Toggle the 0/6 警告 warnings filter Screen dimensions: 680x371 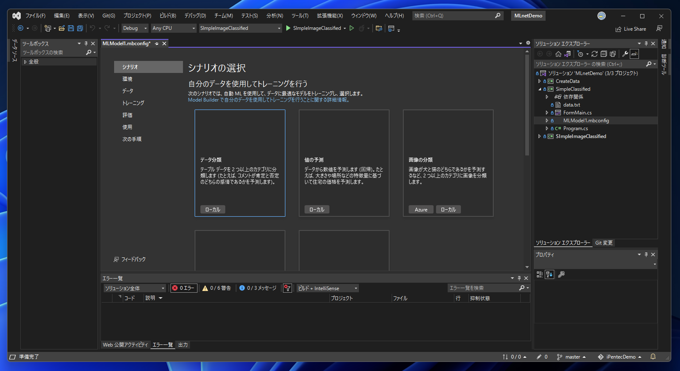pyautogui.click(x=216, y=288)
